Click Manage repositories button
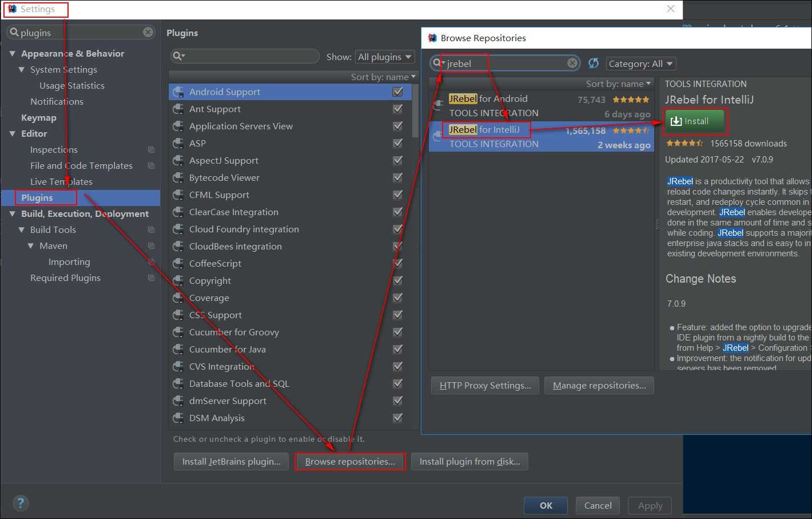This screenshot has width=812, height=519. pos(599,386)
